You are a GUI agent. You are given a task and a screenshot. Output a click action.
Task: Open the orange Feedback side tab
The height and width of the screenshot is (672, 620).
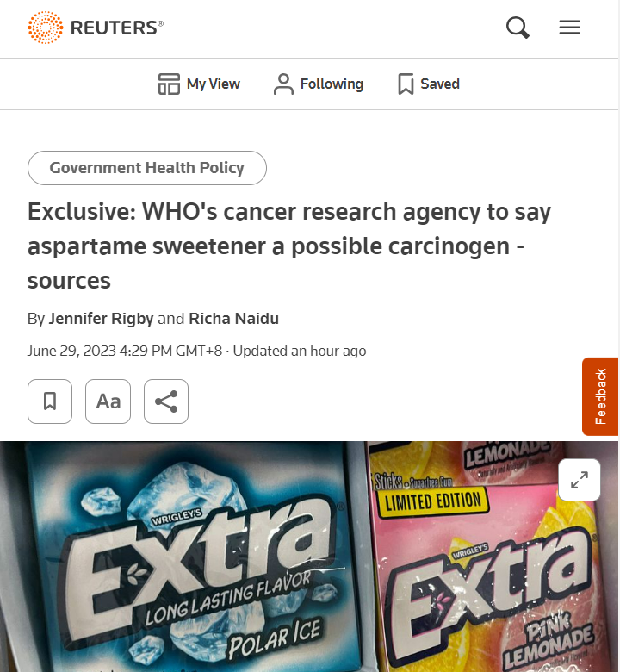600,396
